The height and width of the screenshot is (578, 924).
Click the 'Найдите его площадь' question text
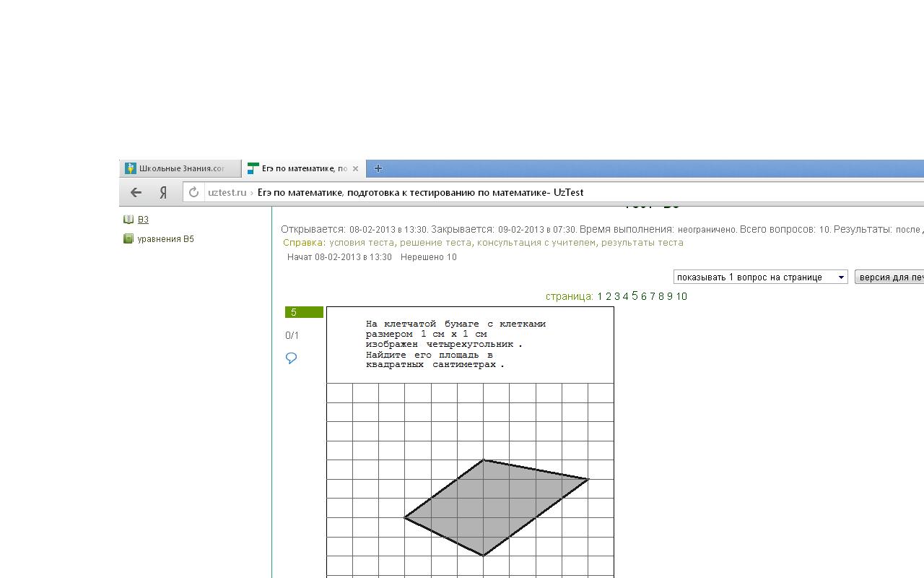(430, 355)
